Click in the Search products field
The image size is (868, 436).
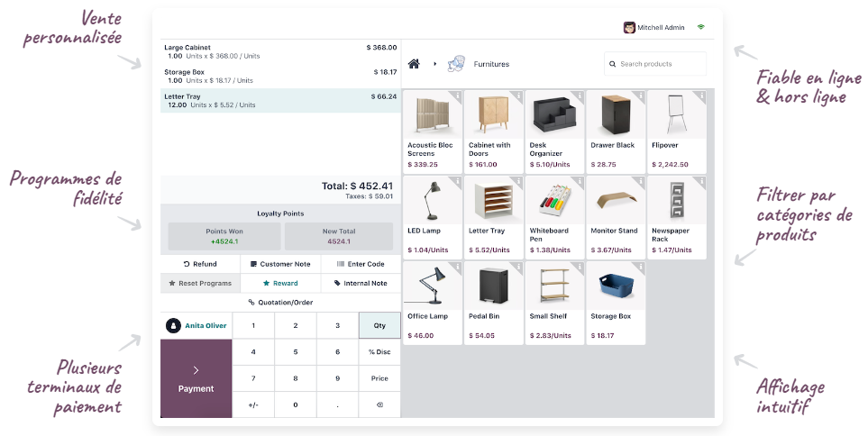658,64
